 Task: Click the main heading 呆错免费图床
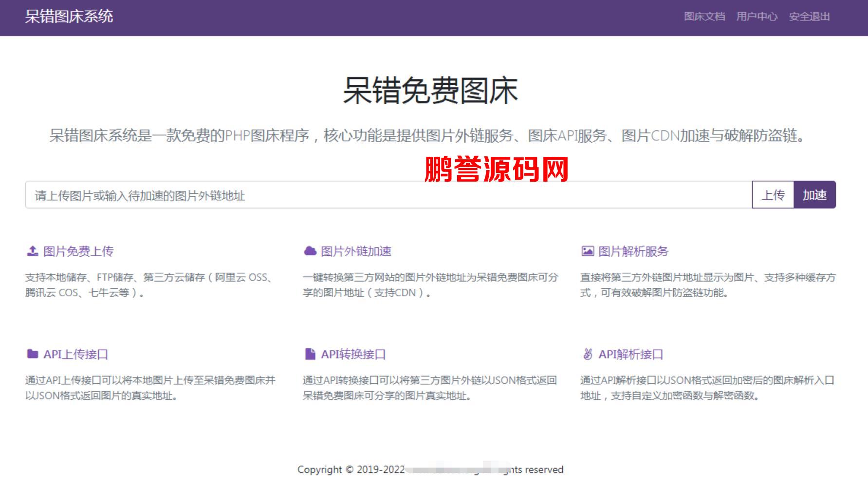pyautogui.click(x=430, y=91)
